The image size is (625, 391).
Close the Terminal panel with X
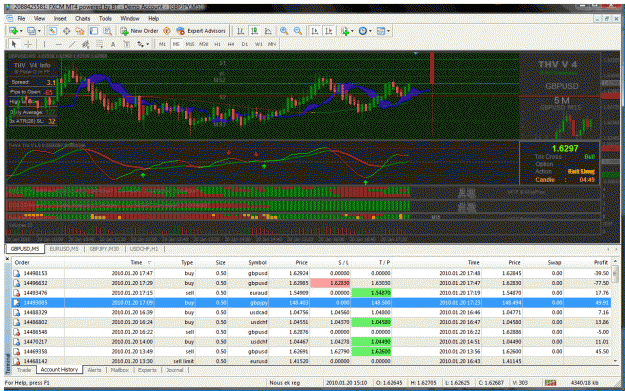pyautogui.click(x=7, y=259)
